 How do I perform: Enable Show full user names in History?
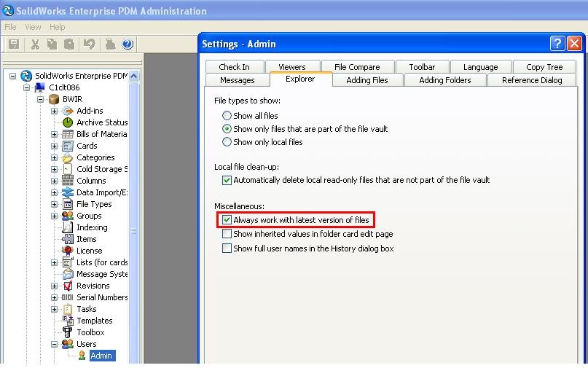[227, 248]
